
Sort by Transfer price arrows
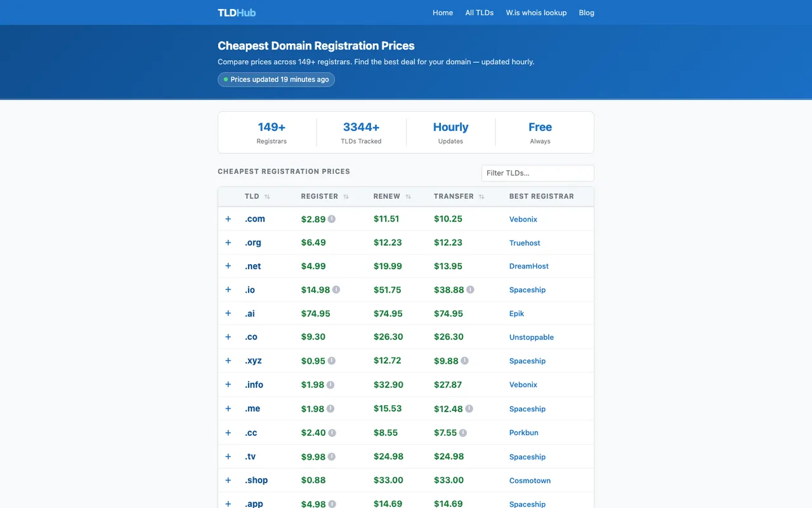[481, 197]
